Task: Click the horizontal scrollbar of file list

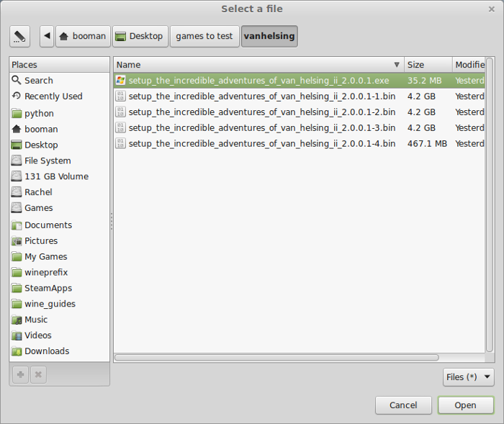Action: (x=276, y=358)
